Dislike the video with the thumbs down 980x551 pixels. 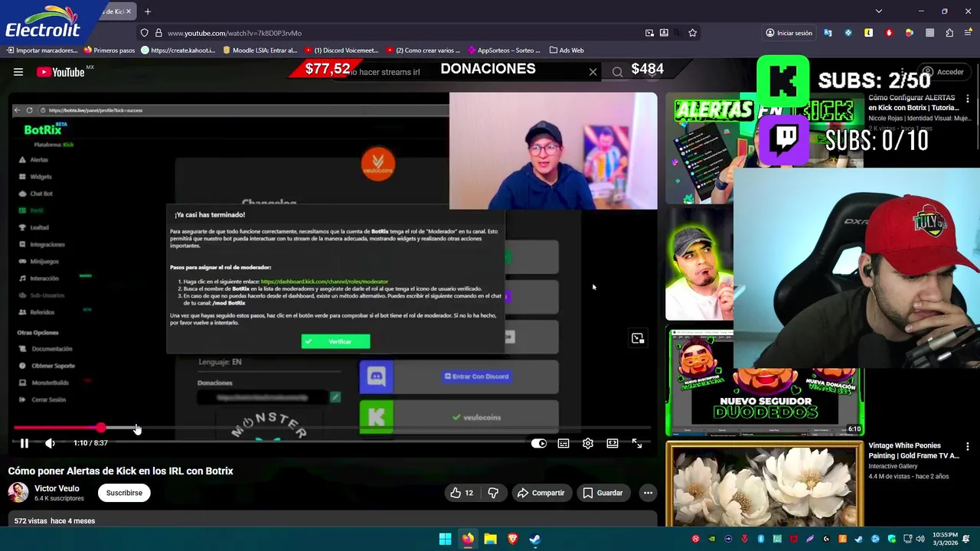493,493
